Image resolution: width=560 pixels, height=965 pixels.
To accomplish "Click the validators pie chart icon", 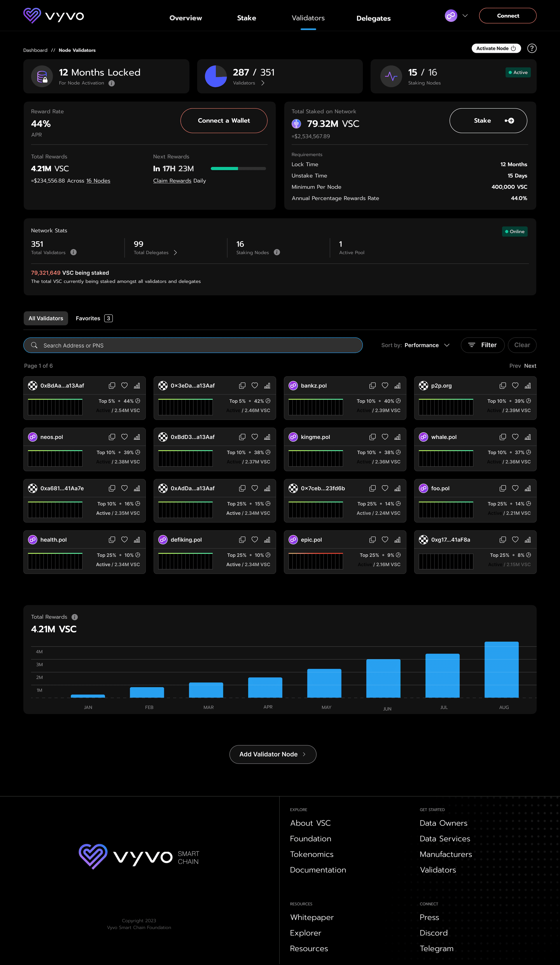I will click(216, 76).
